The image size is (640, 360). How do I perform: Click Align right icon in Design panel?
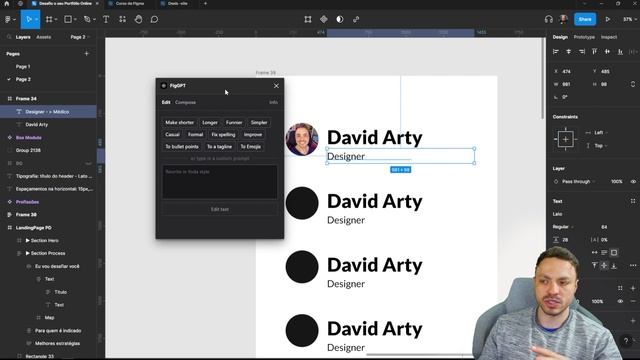pos(582,51)
